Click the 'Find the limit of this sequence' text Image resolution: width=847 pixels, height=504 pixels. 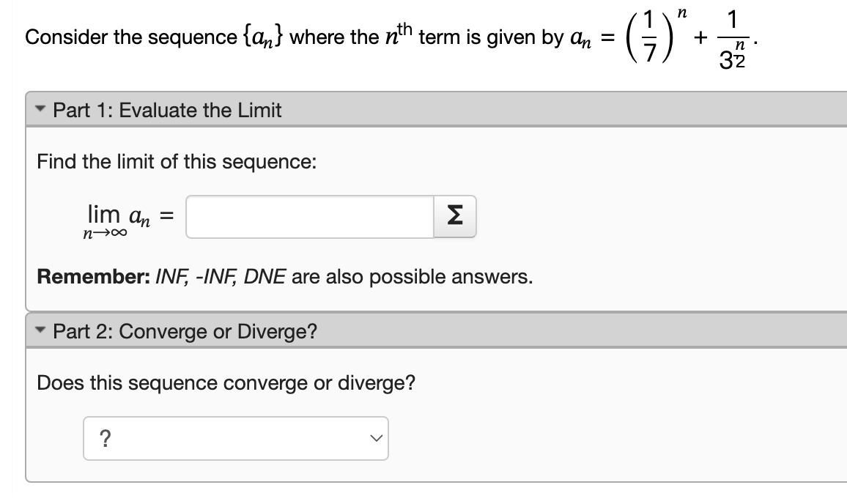coord(177,161)
